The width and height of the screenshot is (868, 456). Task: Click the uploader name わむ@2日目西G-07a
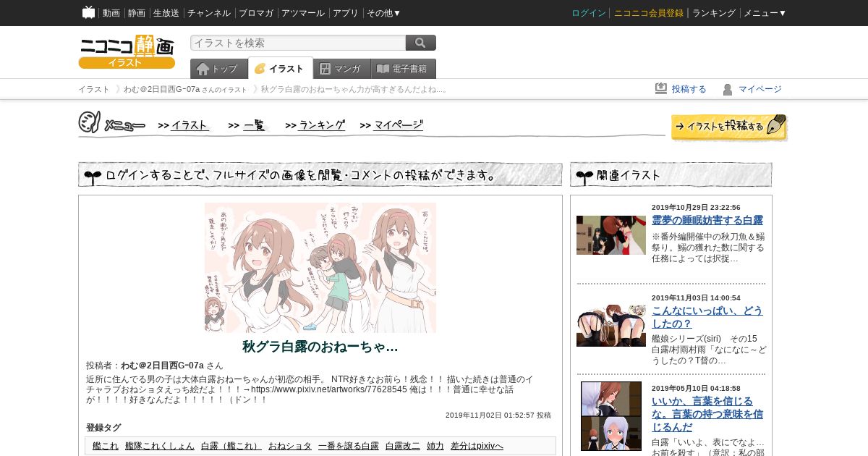(x=162, y=366)
